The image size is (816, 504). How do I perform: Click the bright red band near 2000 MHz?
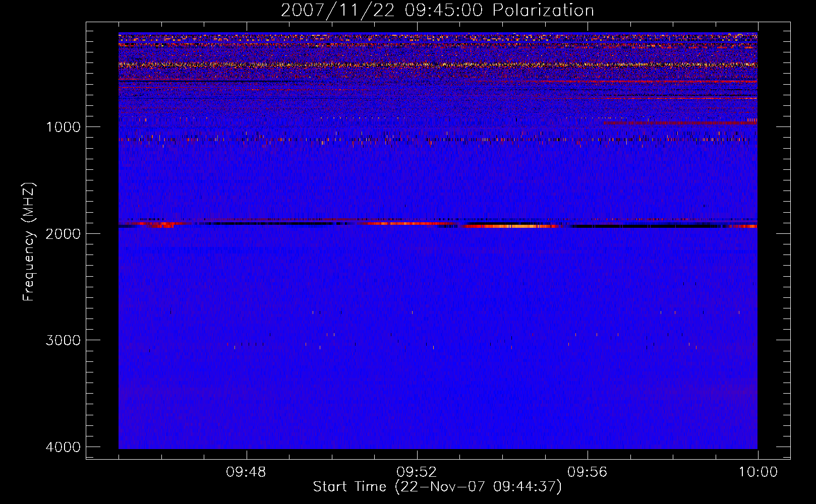tap(509, 226)
